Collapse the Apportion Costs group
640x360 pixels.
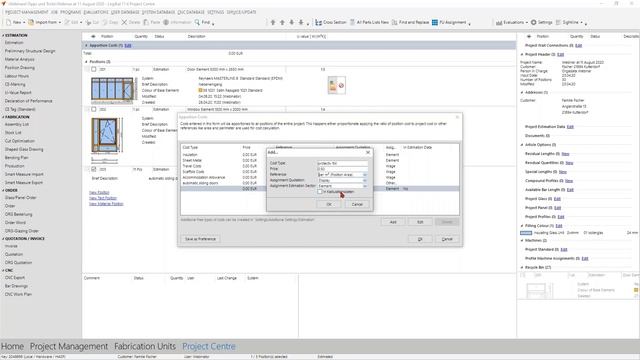coord(86,45)
